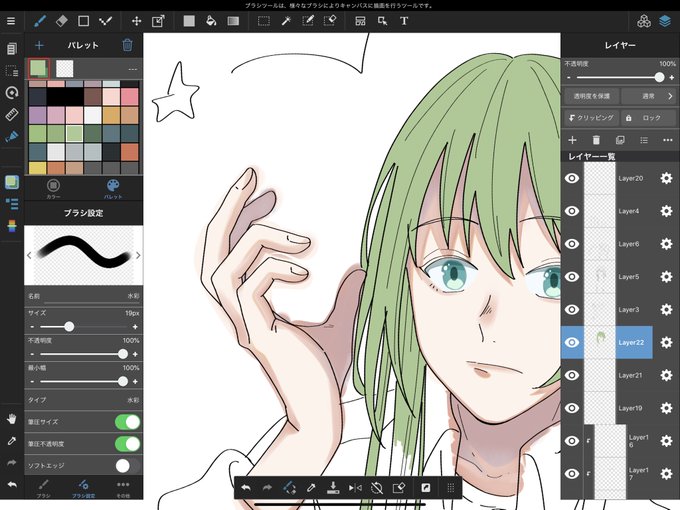Image resolution: width=680 pixels, height=510 pixels.
Task: Select the Layer21 row
Action: 607,375
